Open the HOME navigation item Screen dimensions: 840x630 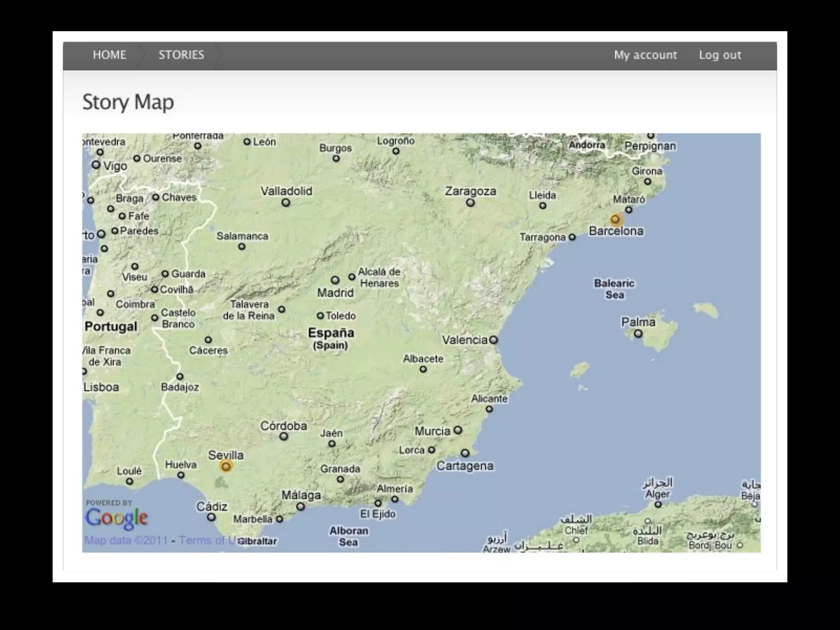(109, 55)
